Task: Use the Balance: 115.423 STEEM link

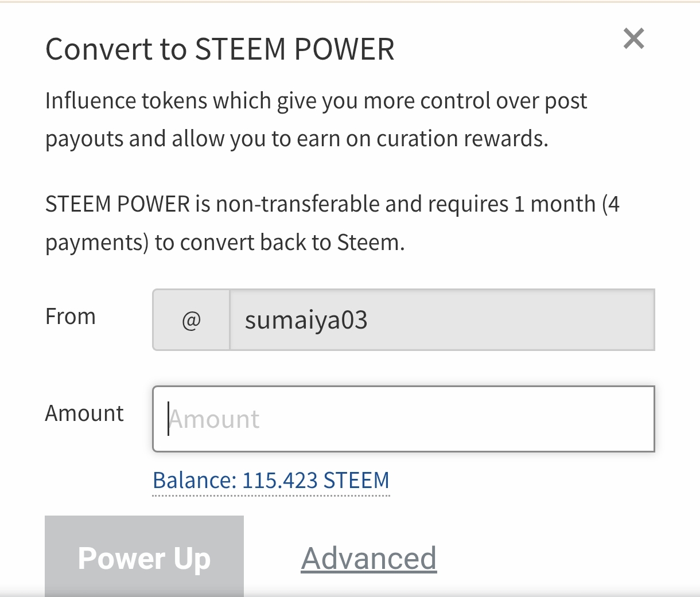Action: pyautogui.click(x=271, y=481)
